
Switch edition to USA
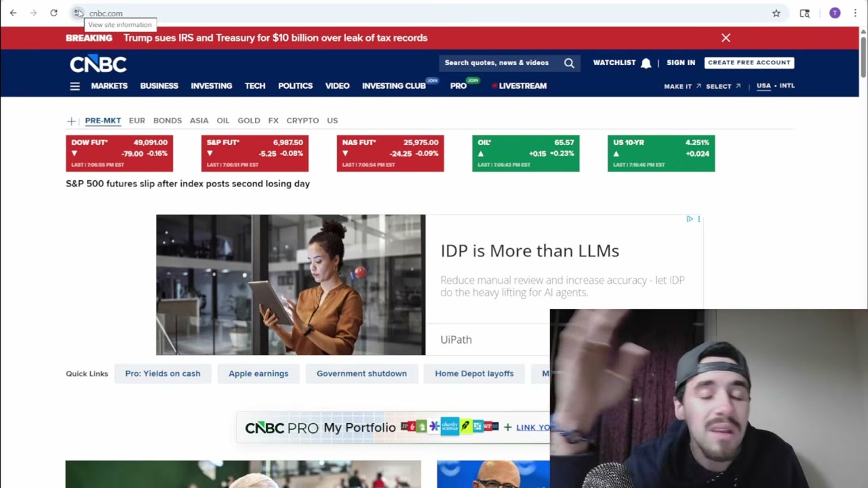pos(764,86)
